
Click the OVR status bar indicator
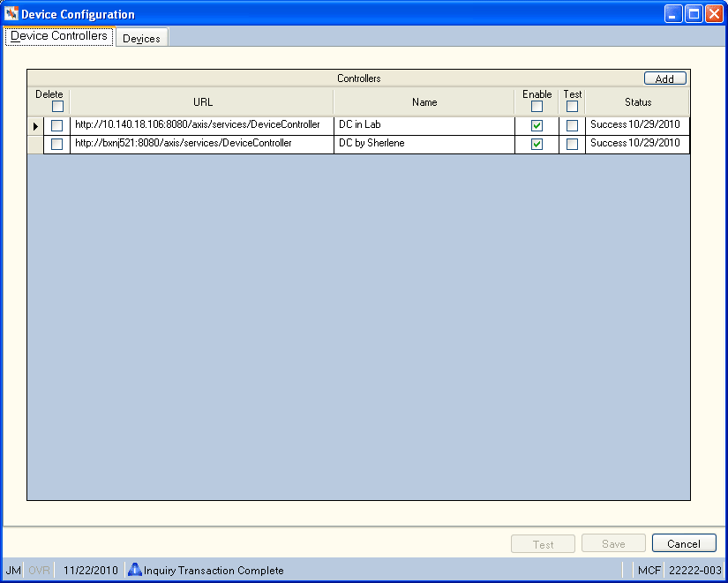point(39,570)
